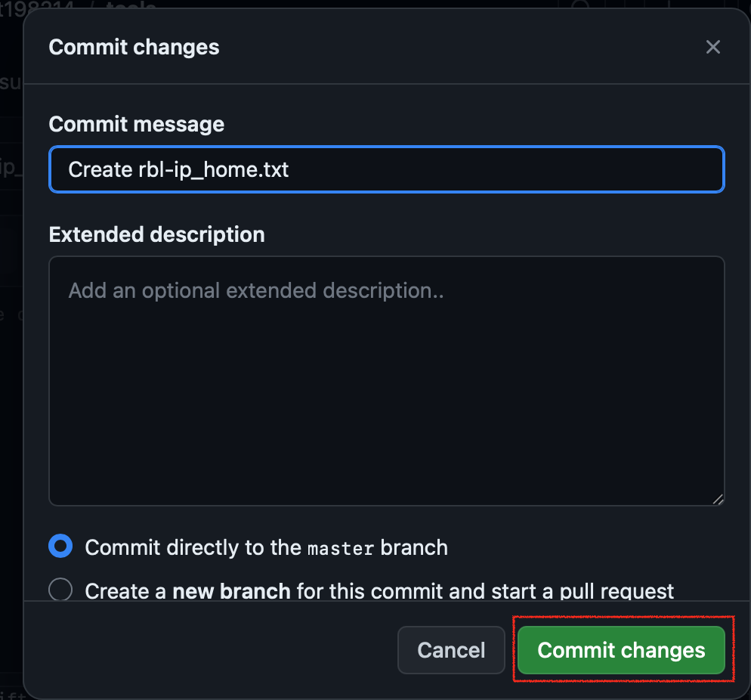Click the extended description text area
Viewport: 751px width, 700px height.
click(386, 378)
